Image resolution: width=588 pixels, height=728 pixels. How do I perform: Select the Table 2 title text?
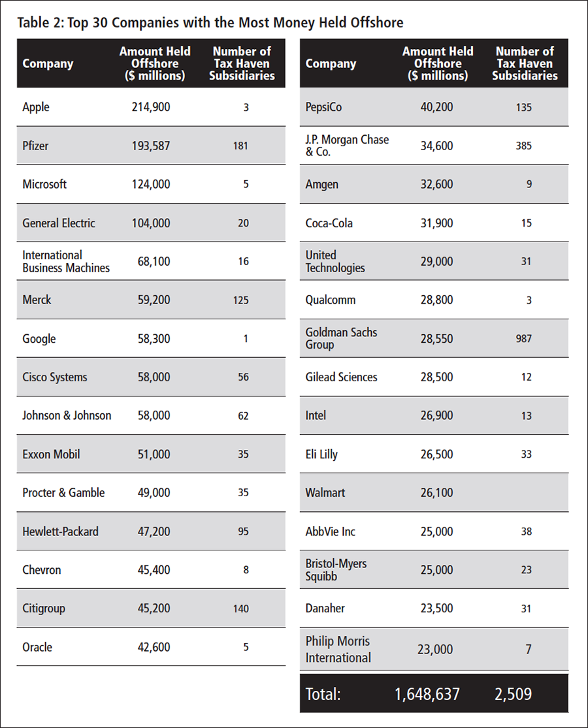click(x=210, y=22)
